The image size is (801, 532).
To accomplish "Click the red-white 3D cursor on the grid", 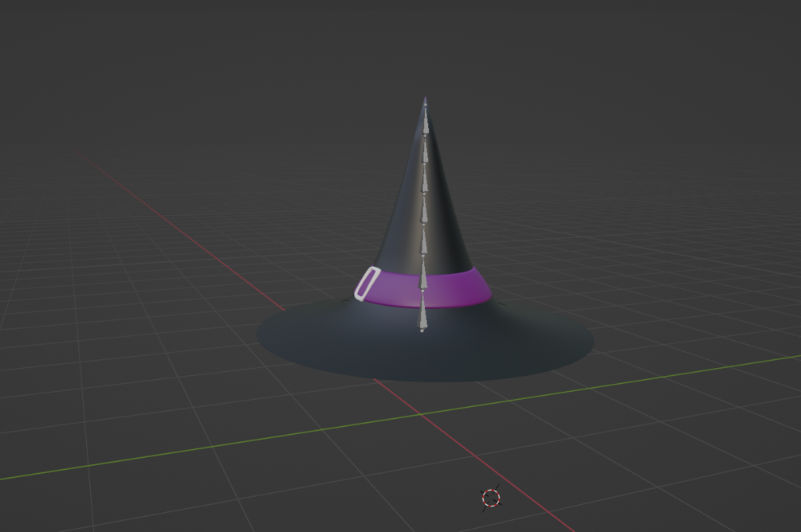I will point(491,498).
